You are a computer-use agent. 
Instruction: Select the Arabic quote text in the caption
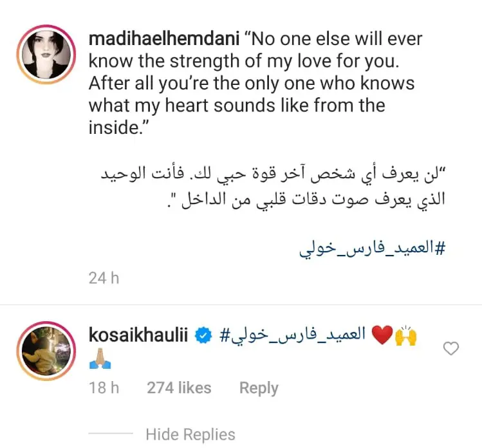coord(273,188)
